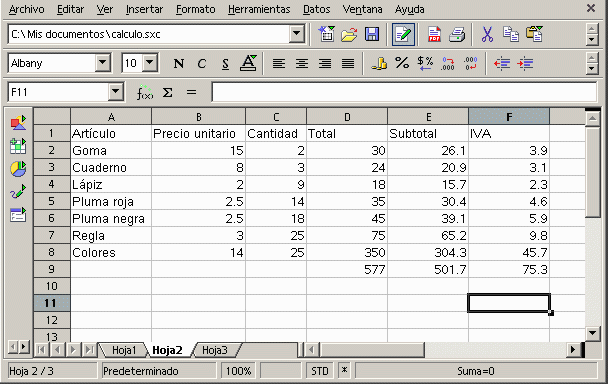Open a file with the folder icon
This screenshot has height=384, width=608.
[349, 35]
